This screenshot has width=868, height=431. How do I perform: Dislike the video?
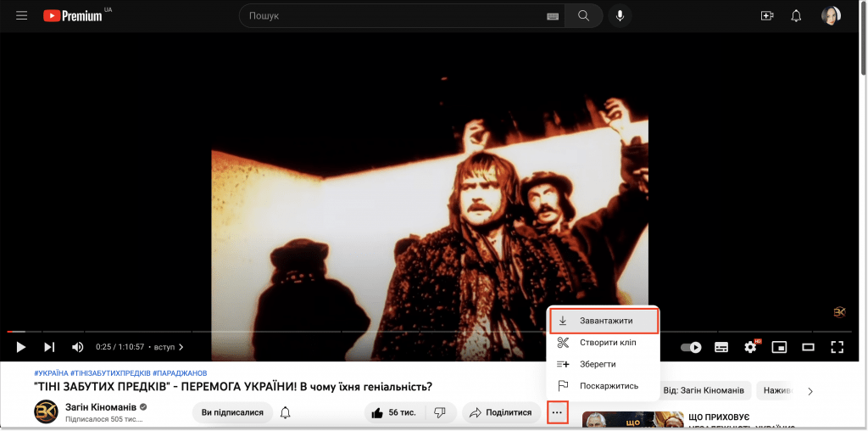pyautogui.click(x=441, y=412)
